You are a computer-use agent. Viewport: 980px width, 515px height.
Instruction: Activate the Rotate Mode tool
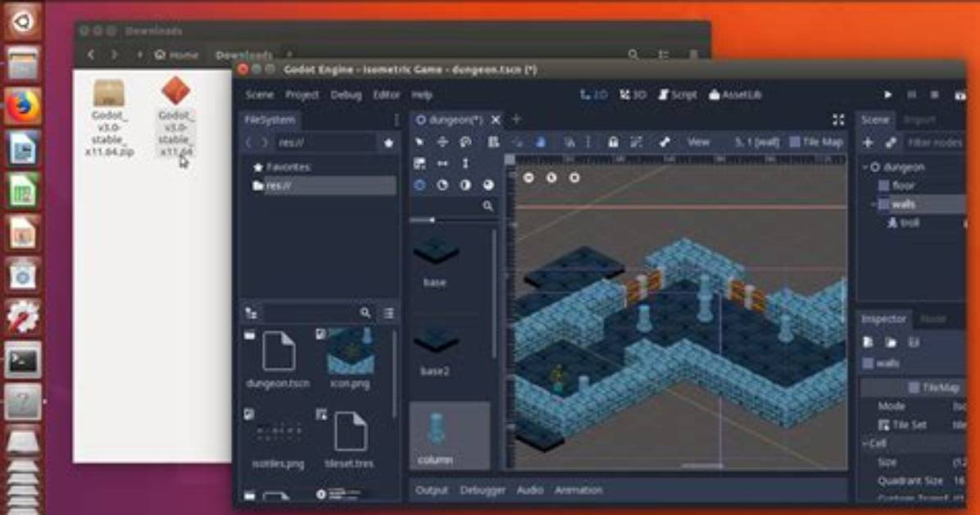(x=465, y=143)
